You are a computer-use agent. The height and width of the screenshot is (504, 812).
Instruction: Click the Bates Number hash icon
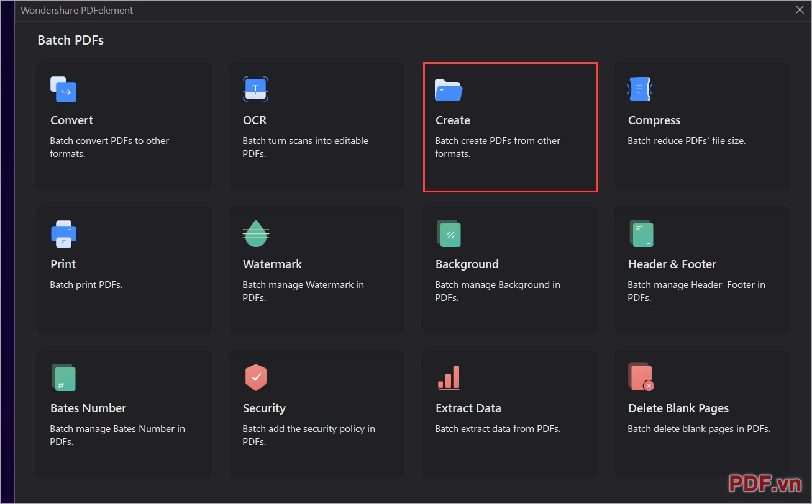click(63, 377)
